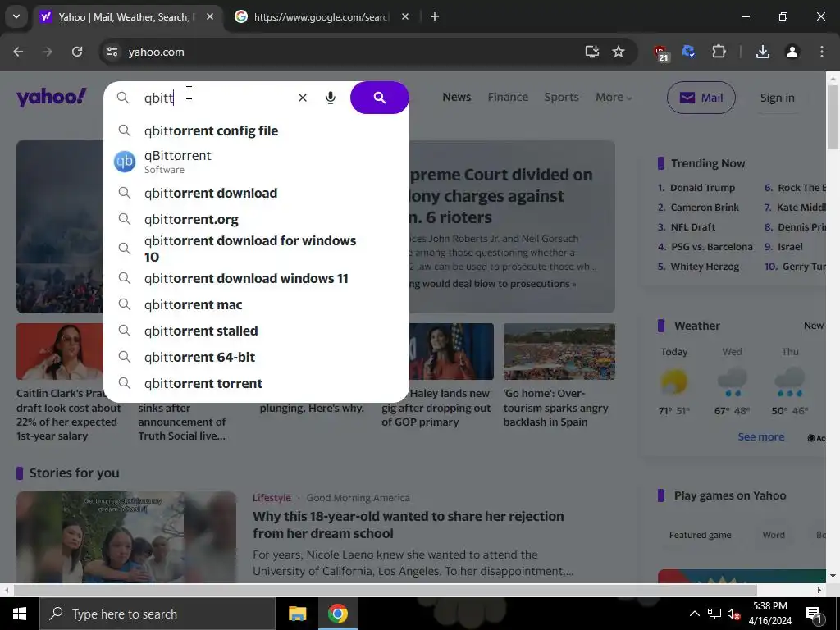Click Chrome icon in taskbar
Image resolution: width=840 pixels, height=630 pixels.
[x=337, y=614]
